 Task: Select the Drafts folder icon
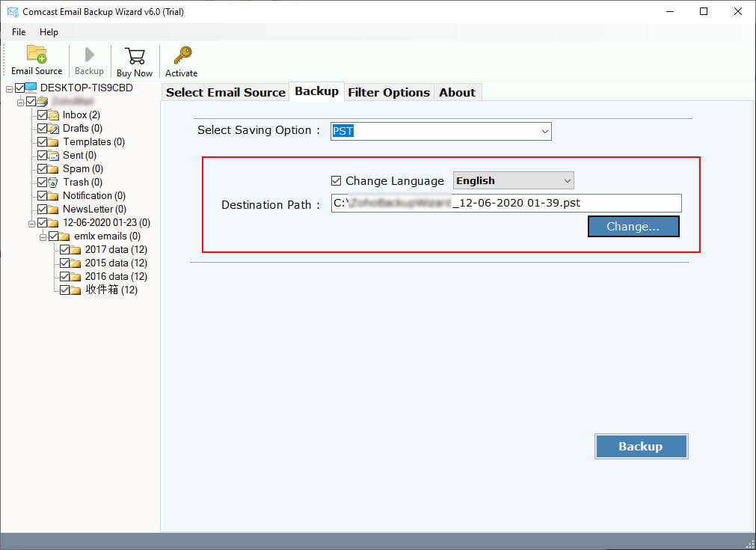[54, 129]
